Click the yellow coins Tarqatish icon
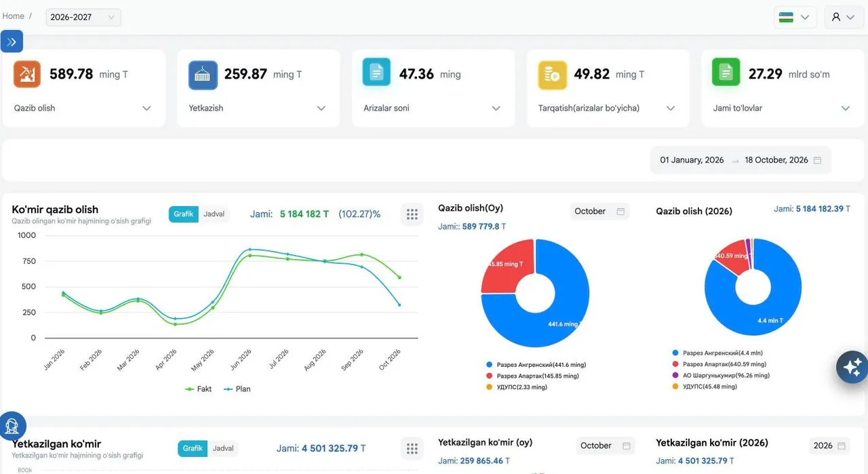 552,75
